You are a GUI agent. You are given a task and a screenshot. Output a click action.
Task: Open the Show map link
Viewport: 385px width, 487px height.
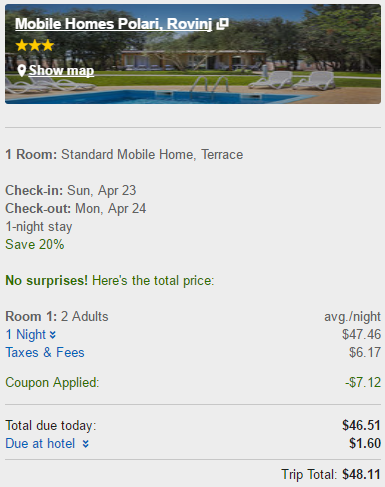(x=61, y=71)
